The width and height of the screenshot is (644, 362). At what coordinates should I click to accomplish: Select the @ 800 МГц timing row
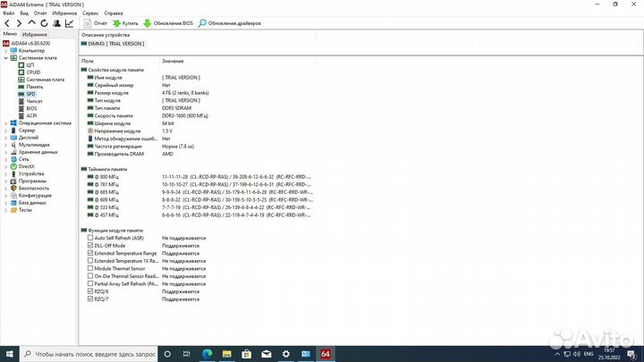point(199,177)
